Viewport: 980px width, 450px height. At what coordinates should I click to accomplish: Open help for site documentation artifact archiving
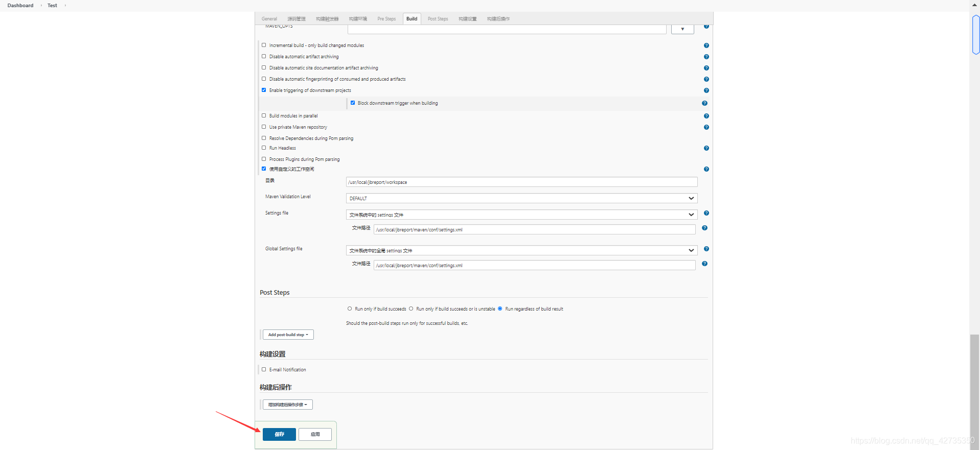click(706, 68)
